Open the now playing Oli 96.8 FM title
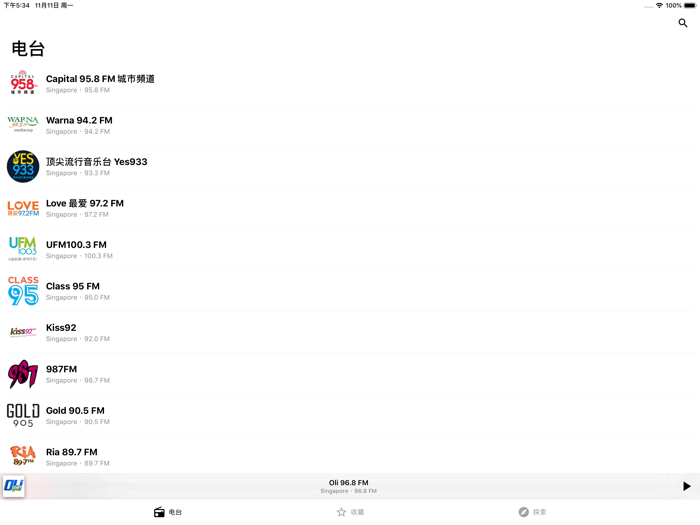This screenshot has height=525, width=700. (x=349, y=483)
